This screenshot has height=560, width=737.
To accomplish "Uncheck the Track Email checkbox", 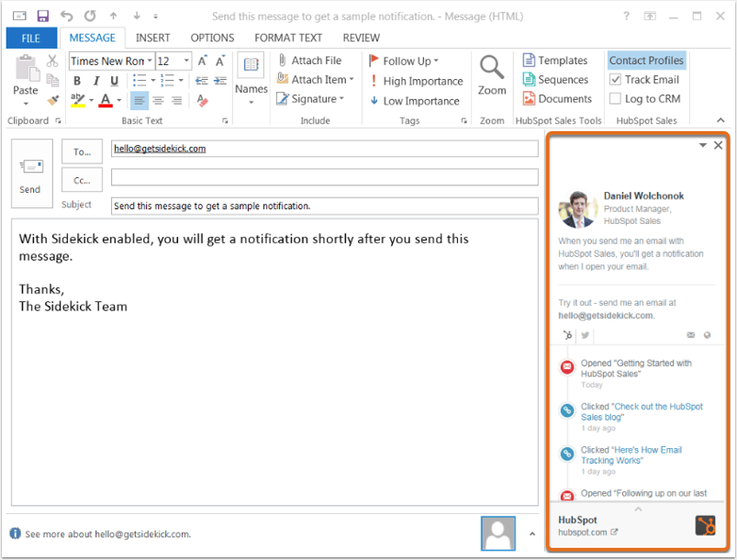I will (x=615, y=80).
